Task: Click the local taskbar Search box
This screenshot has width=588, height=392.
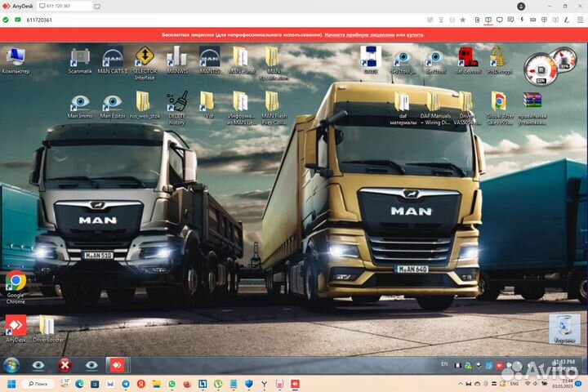Action: pos(47,383)
